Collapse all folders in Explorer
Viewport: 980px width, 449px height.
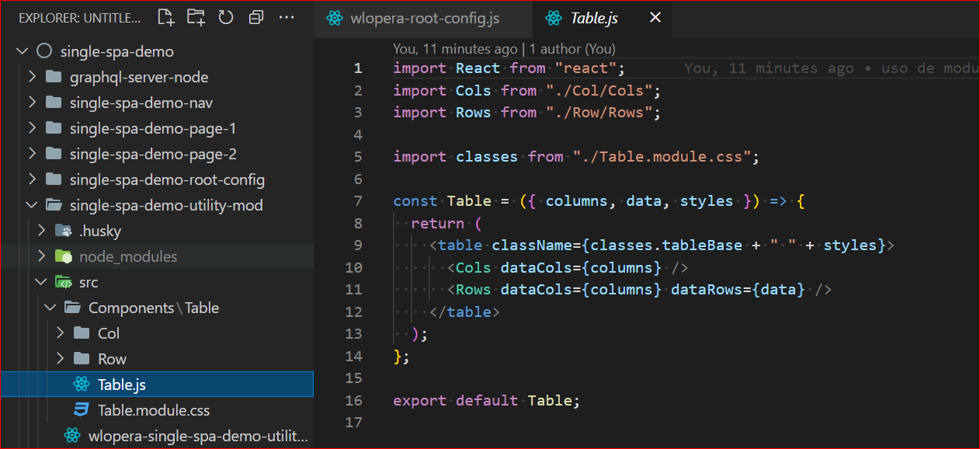click(x=256, y=17)
